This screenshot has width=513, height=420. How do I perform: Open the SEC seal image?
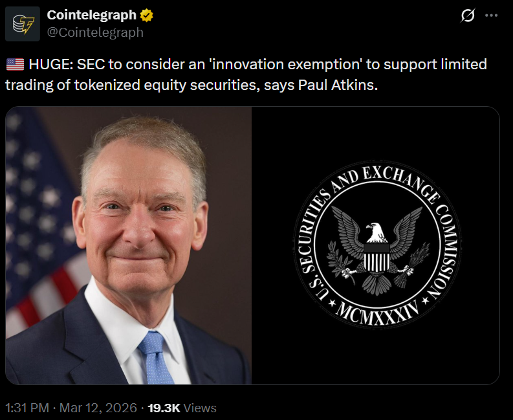pyautogui.click(x=375, y=246)
